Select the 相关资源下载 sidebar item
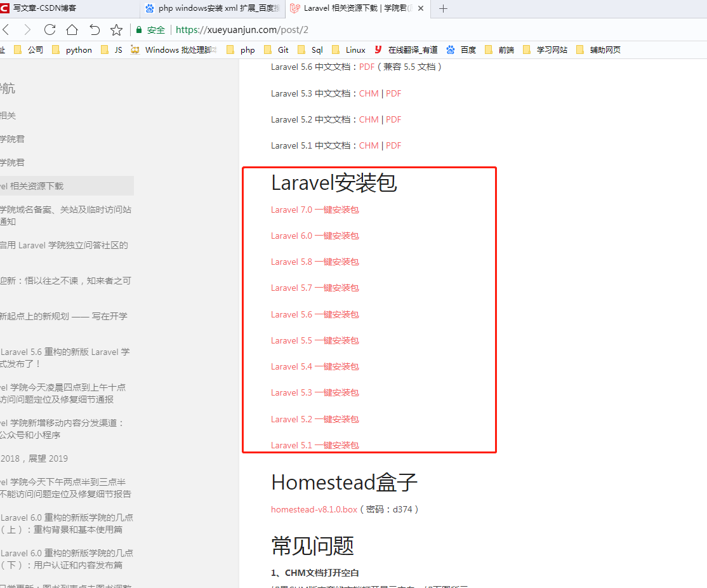Viewport: 707px width, 588px height. click(x=67, y=186)
